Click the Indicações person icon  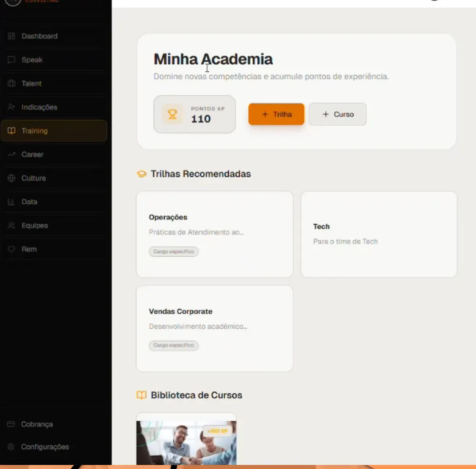tap(11, 107)
